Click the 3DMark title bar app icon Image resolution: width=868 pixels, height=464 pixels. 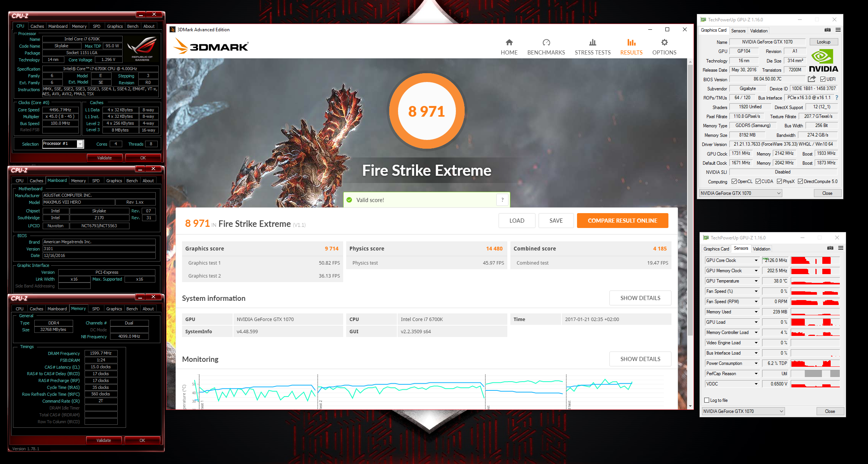coord(173,29)
